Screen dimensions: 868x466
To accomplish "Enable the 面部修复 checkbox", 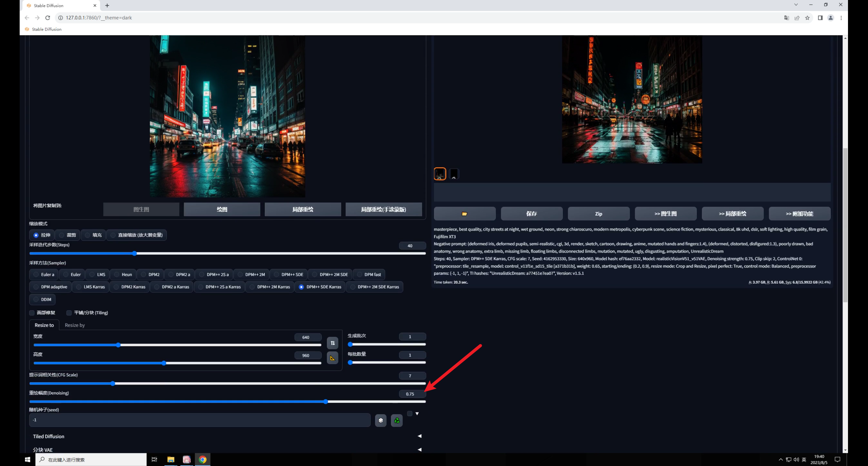I will click(32, 313).
